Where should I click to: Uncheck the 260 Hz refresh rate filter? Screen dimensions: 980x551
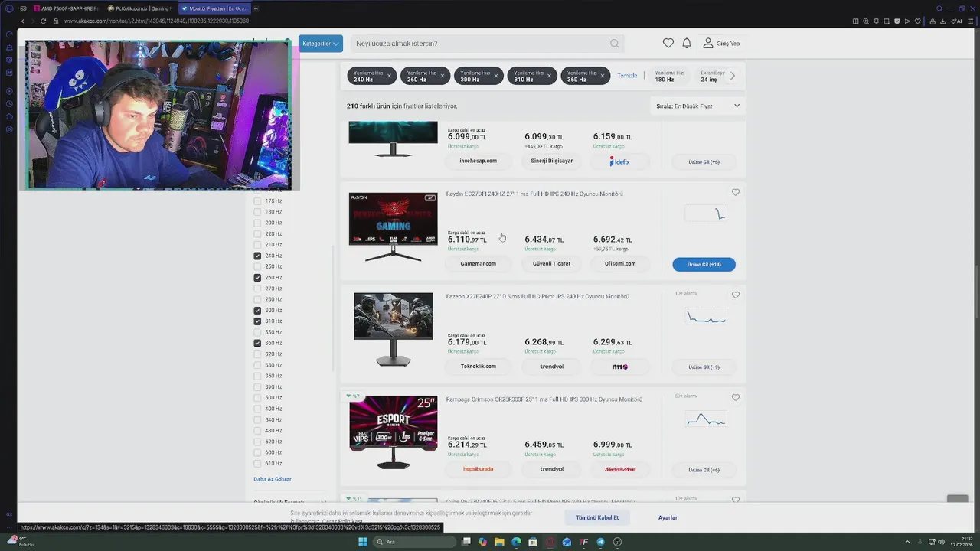click(x=257, y=278)
